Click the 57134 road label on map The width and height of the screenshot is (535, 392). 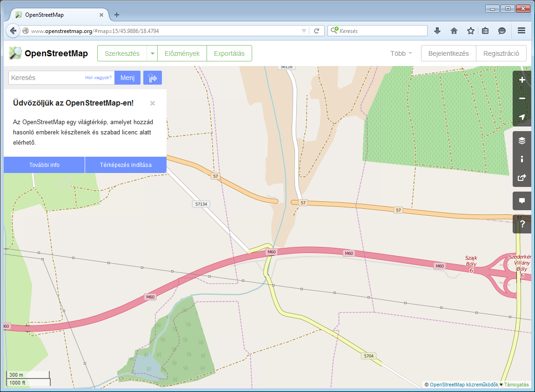pyautogui.click(x=201, y=204)
